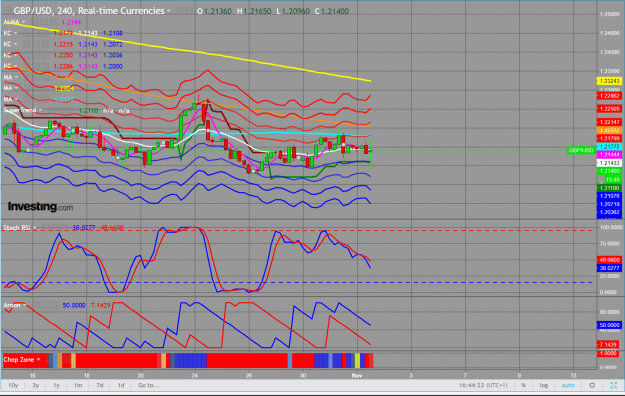Open dropdown for KC row showing 1.2179
The width and height of the screenshot is (625, 396).
(16, 33)
